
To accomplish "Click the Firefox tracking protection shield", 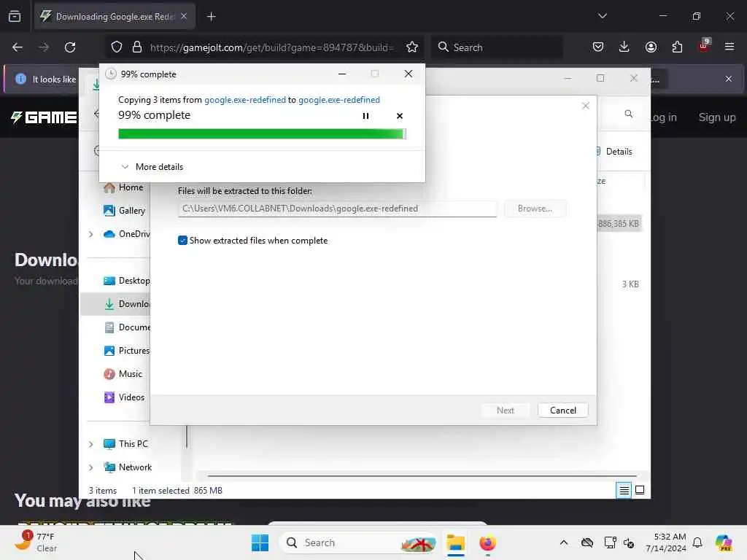I will coord(117,47).
